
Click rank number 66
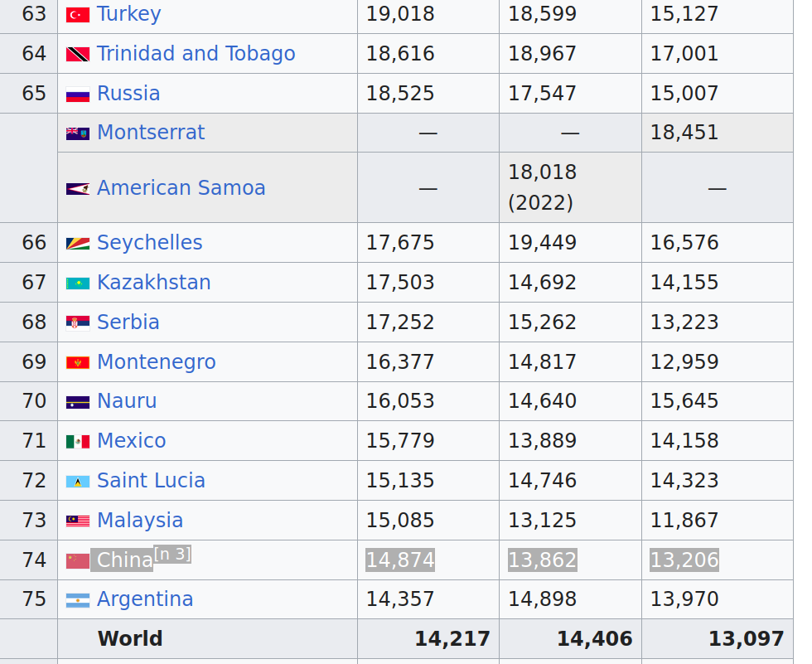[34, 242]
